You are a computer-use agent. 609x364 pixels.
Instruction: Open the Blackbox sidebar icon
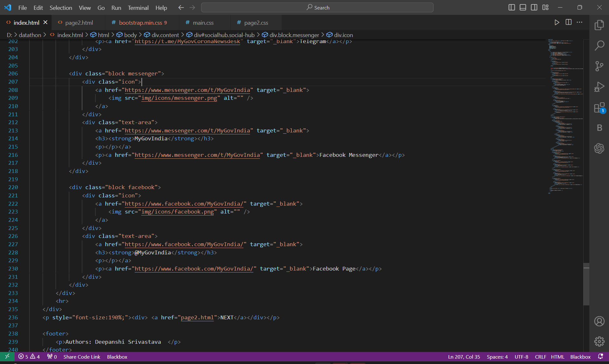tap(599, 128)
